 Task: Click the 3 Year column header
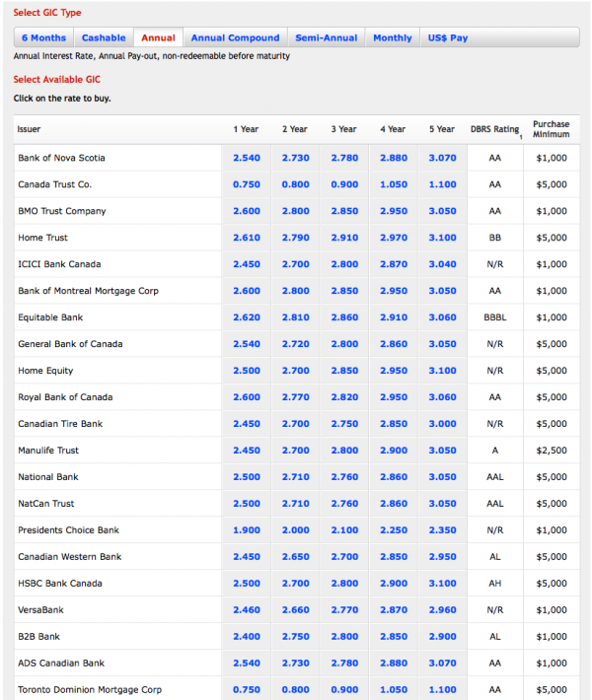[343, 129]
